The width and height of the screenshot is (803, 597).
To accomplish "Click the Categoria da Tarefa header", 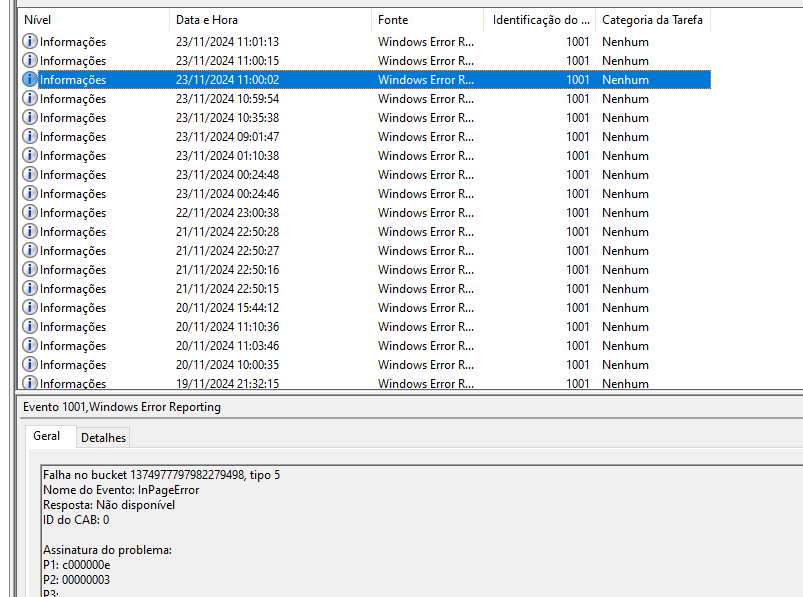I will click(652, 20).
